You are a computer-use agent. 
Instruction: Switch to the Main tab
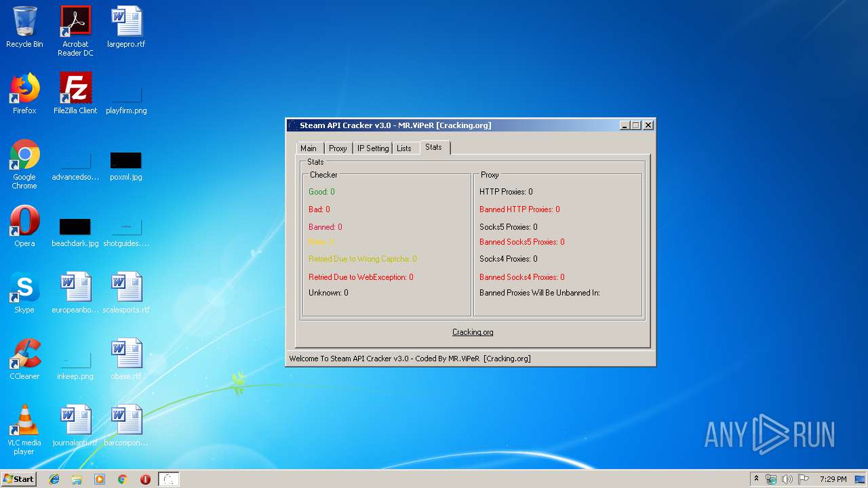coord(309,148)
